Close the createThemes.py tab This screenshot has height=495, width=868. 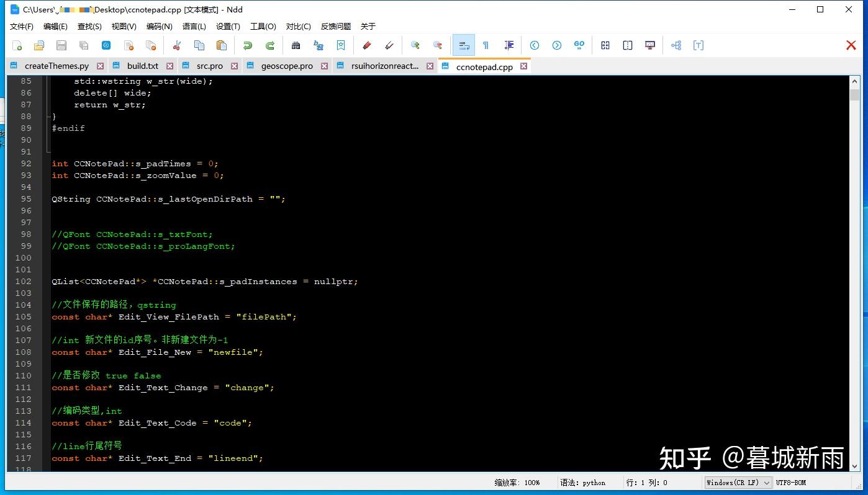[101, 66]
